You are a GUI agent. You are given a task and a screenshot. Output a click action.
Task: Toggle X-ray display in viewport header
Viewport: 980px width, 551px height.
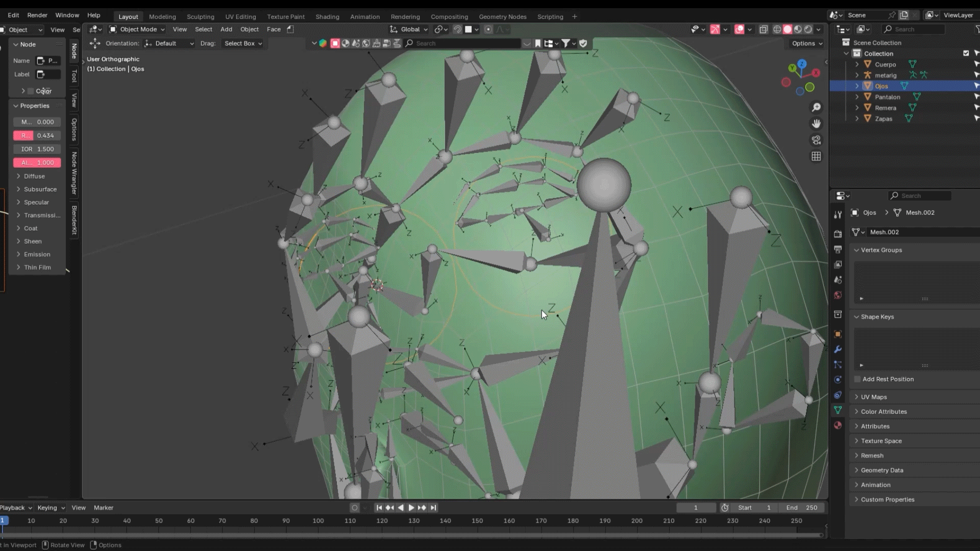(764, 30)
